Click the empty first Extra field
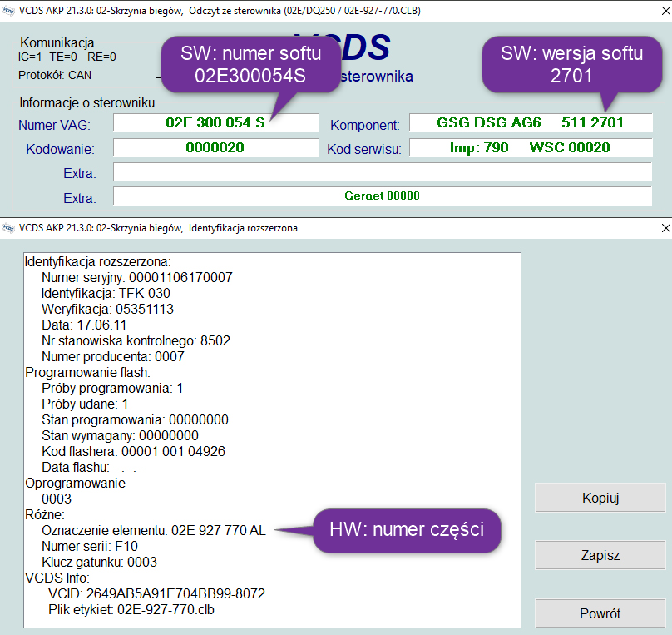Image resolution: width=672 pixels, height=635 pixels. point(383,172)
